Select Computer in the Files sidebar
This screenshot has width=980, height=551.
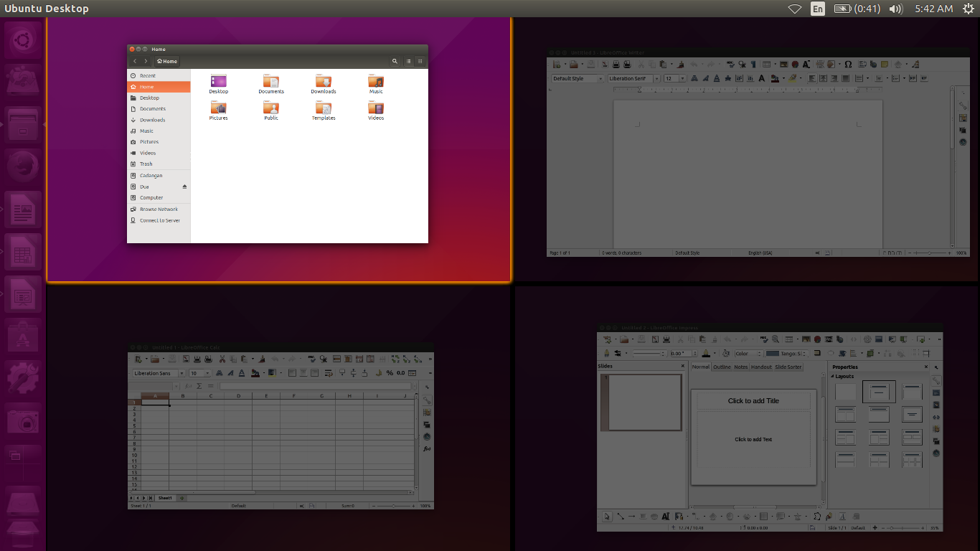(x=159, y=197)
